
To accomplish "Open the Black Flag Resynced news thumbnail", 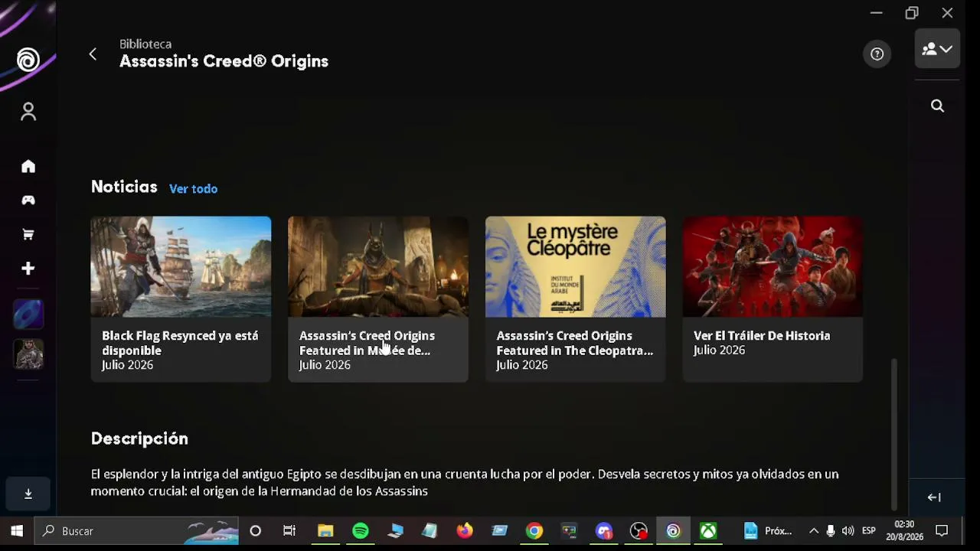I will coord(181,266).
